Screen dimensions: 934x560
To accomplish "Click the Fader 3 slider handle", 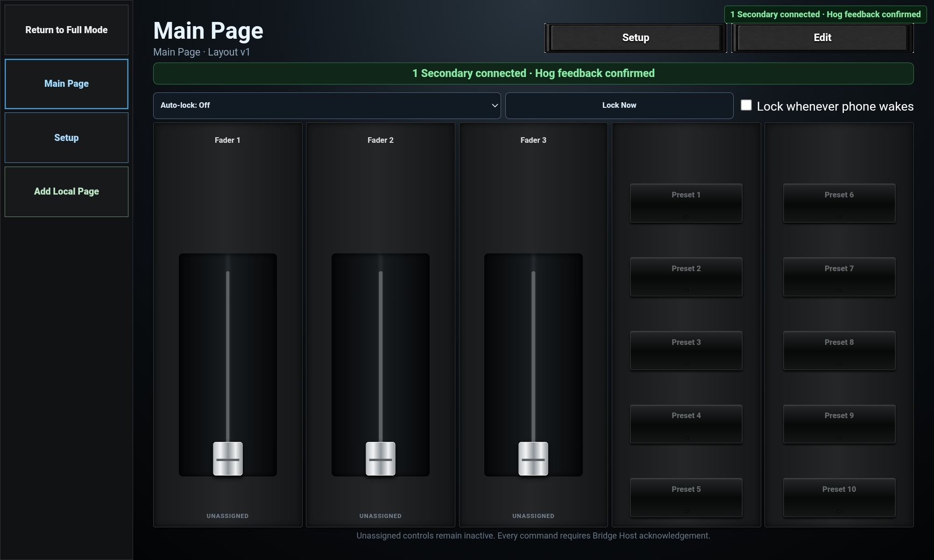I will 533,459.
